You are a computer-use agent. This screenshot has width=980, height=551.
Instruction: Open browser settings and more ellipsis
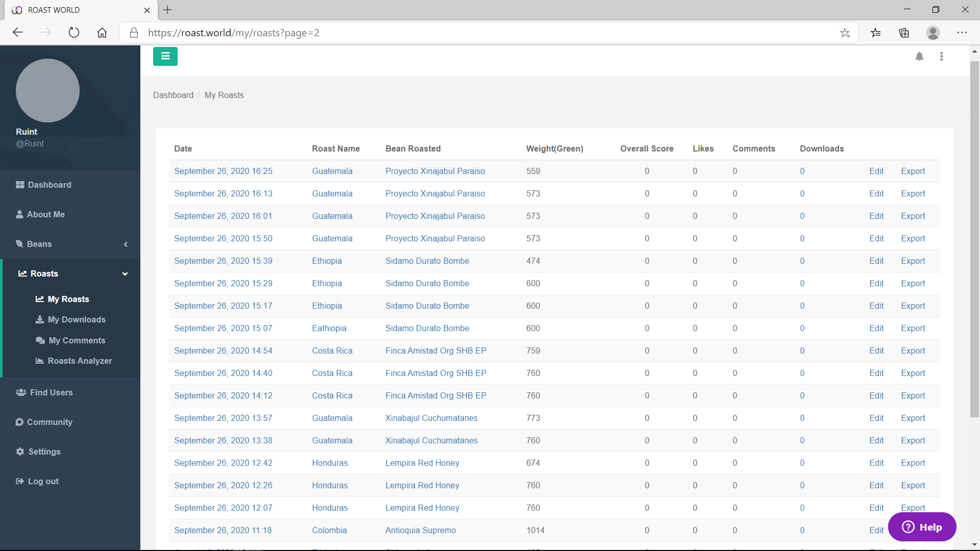click(x=962, y=33)
